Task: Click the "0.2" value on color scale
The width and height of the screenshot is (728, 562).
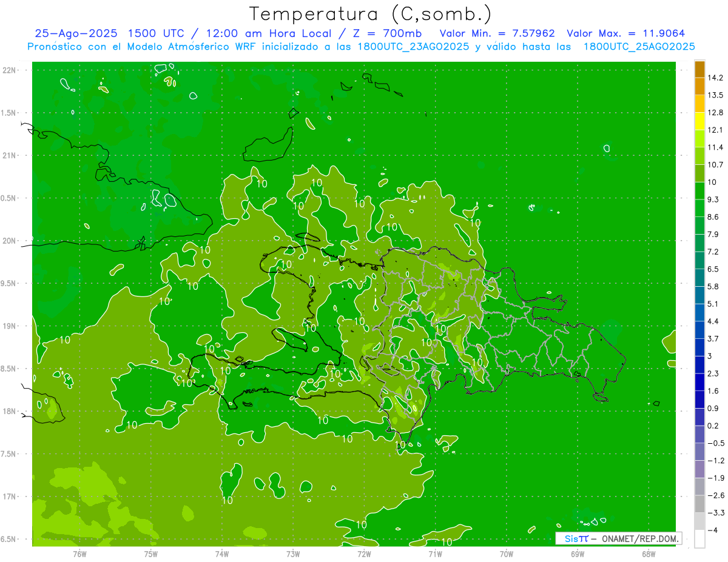Action: coord(713,426)
